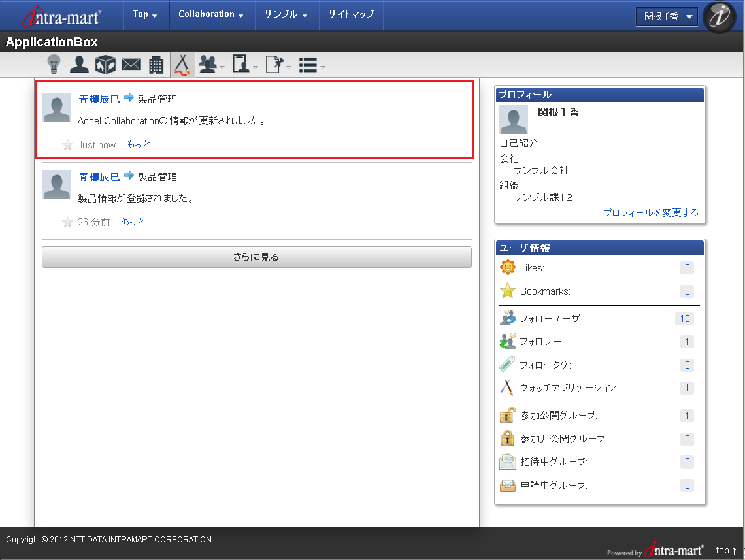Click the top ↑ link in footer

726,550
